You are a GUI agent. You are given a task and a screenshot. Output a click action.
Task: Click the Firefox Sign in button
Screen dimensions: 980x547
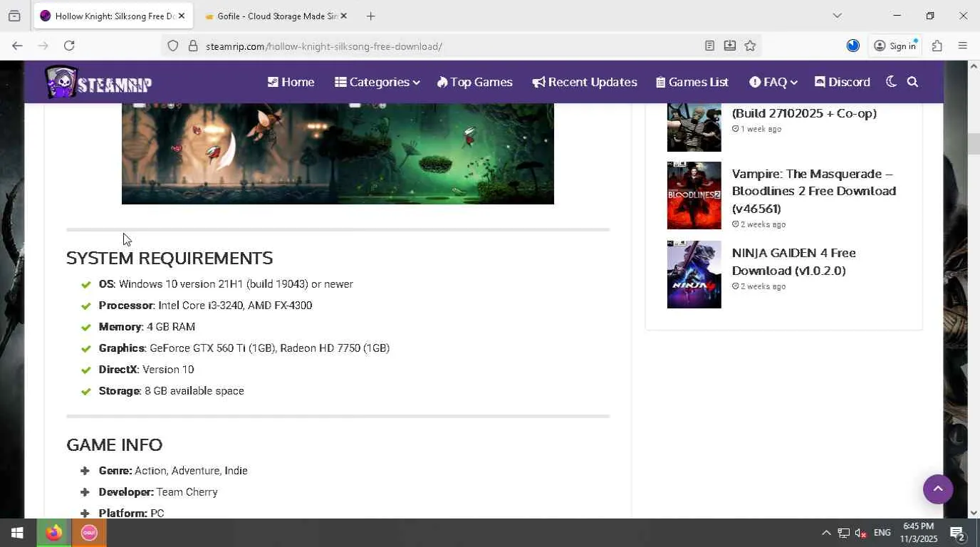point(895,46)
